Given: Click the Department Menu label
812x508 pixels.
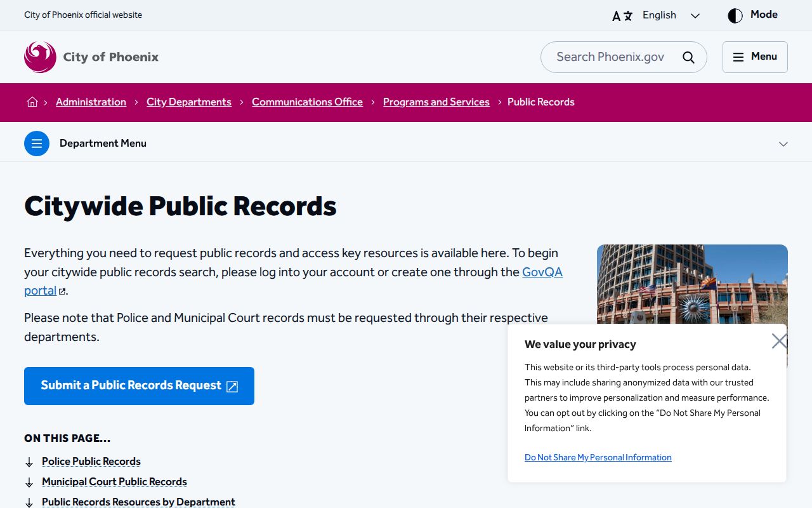Looking at the screenshot, I should [103, 144].
